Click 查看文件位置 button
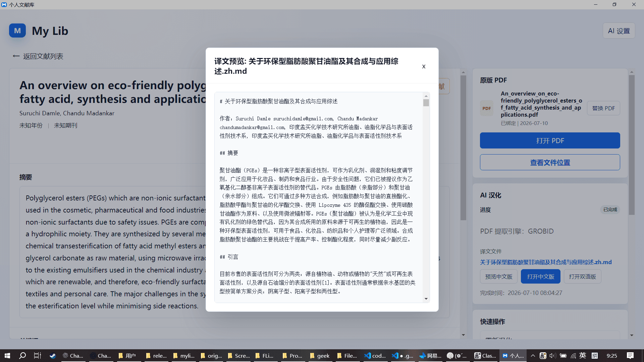 550,162
